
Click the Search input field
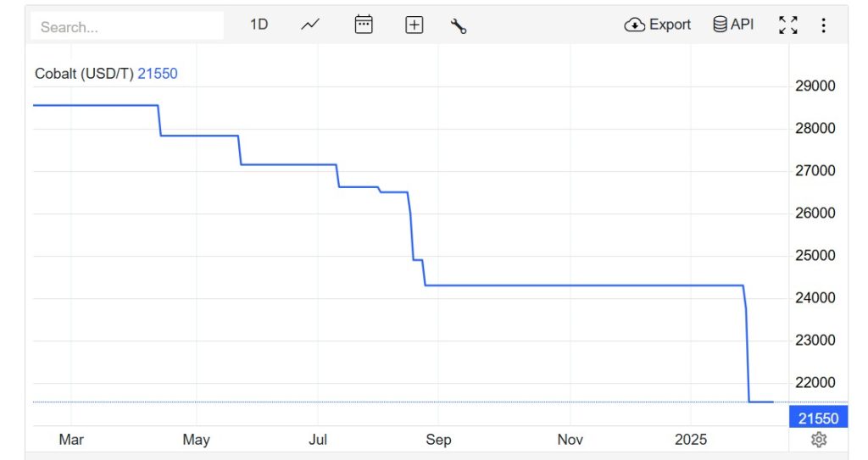tap(127, 26)
